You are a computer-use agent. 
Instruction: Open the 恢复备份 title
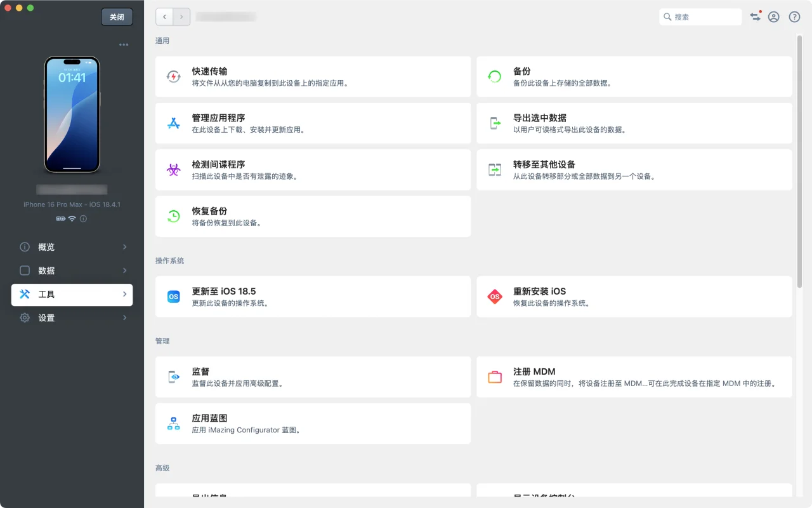(209, 211)
